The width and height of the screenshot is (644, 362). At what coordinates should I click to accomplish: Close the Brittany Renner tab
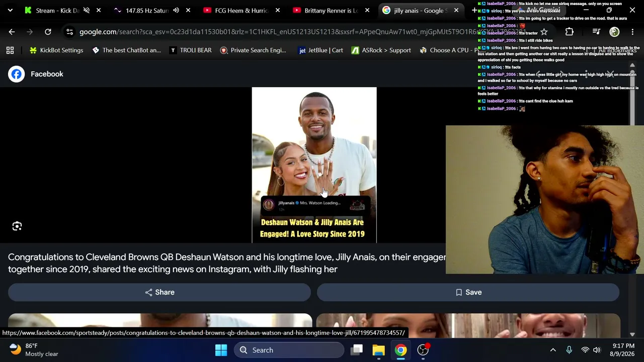coord(367,11)
